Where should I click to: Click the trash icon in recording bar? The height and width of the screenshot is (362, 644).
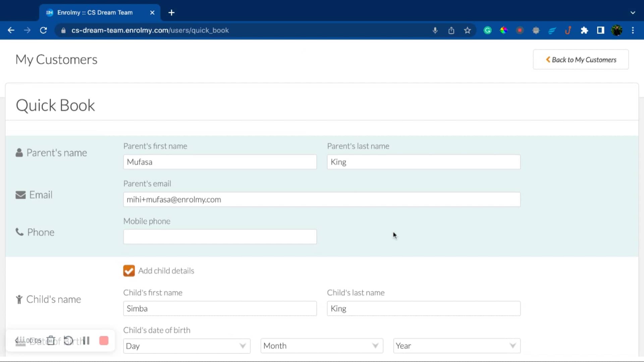[x=51, y=341]
